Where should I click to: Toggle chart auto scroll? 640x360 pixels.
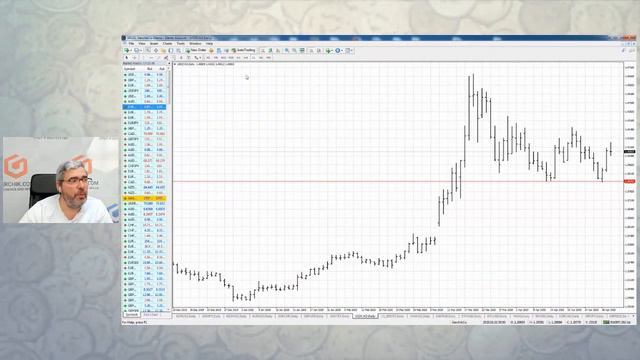tap(311, 50)
